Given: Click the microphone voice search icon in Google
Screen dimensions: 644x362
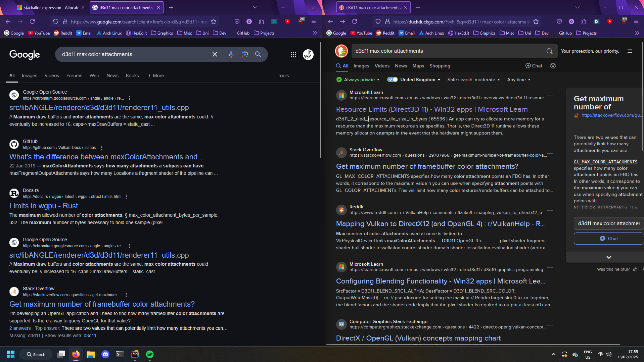Looking at the screenshot, I should [231, 54].
